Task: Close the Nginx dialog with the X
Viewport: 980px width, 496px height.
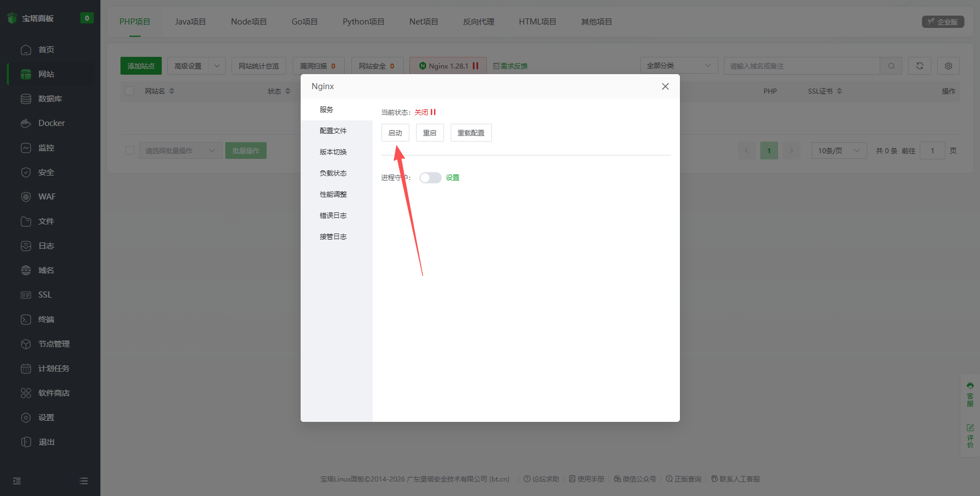Action: 665,86
